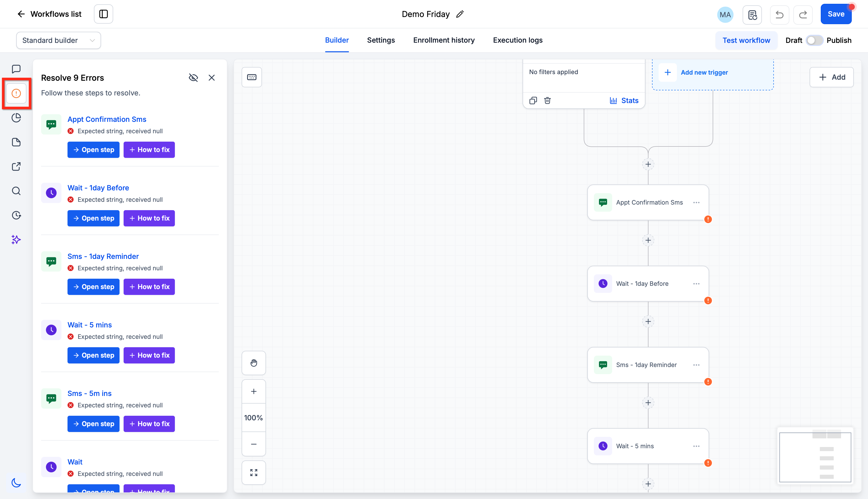The width and height of the screenshot is (868, 499).
Task: Zoom out on the canvas
Action: [x=254, y=444]
